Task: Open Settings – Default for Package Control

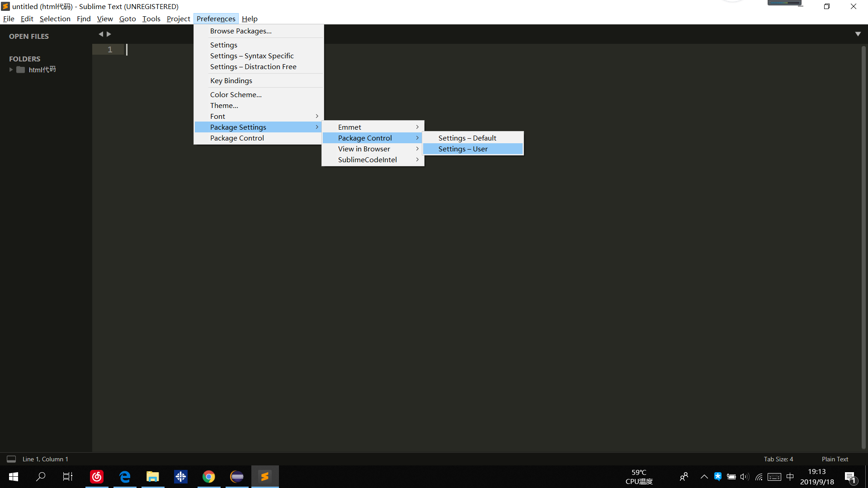Action: 473,138
